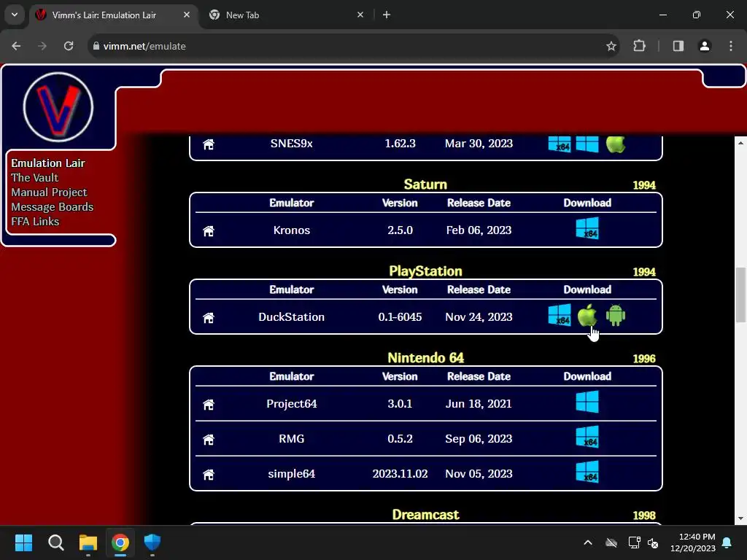Download DuckStation for macOS
Image resolution: width=747 pixels, height=560 pixels.
587,315
